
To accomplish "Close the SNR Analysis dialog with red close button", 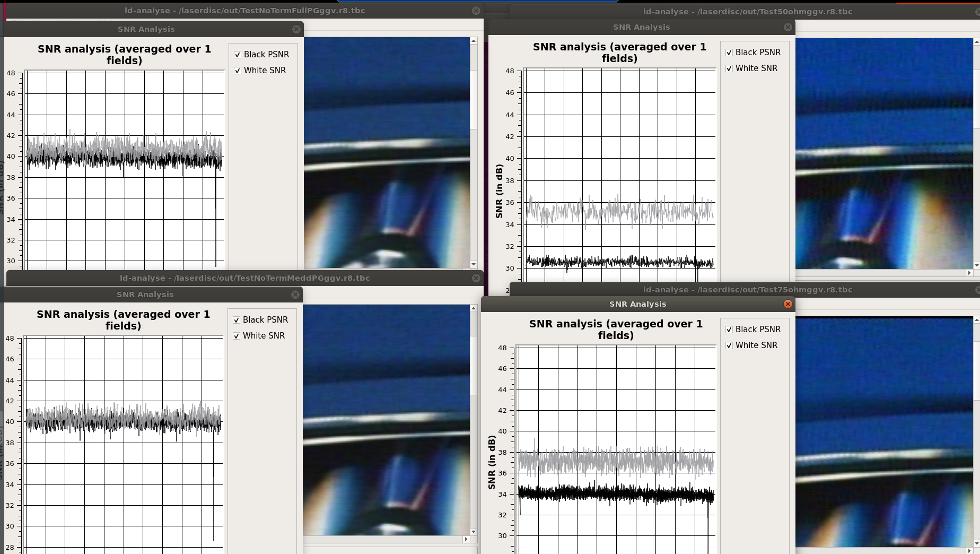I will [x=788, y=304].
